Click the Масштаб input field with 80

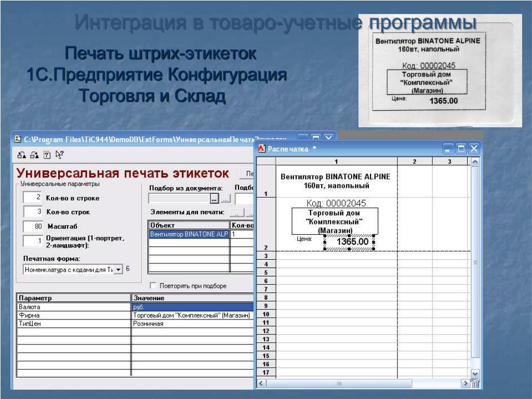pyautogui.click(x=33, y=227)
